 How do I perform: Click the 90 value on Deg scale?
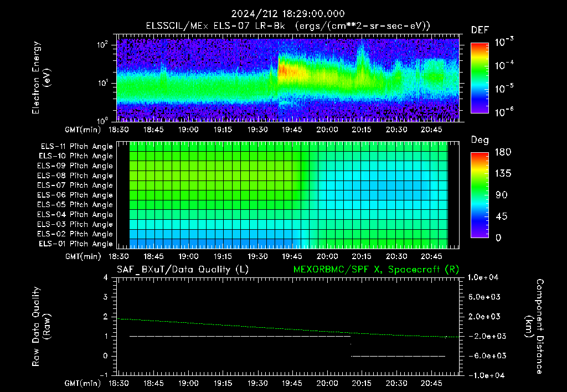click(502, 195)
